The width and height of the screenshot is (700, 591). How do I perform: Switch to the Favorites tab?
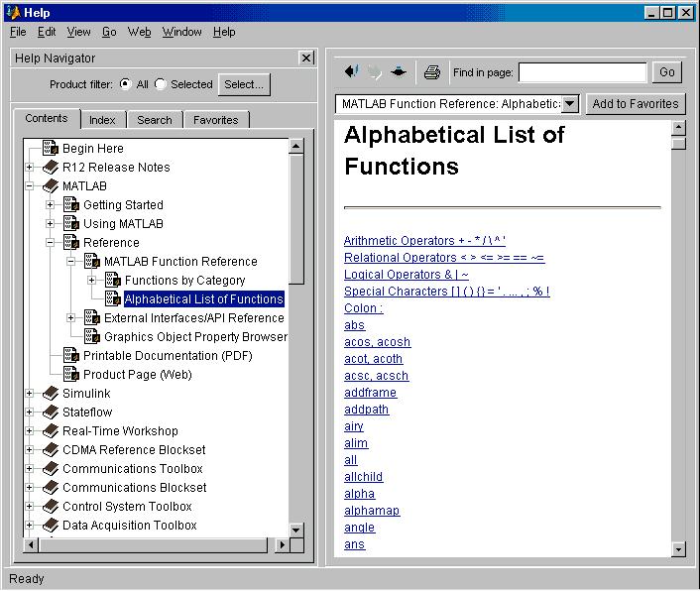click(215, 120)
